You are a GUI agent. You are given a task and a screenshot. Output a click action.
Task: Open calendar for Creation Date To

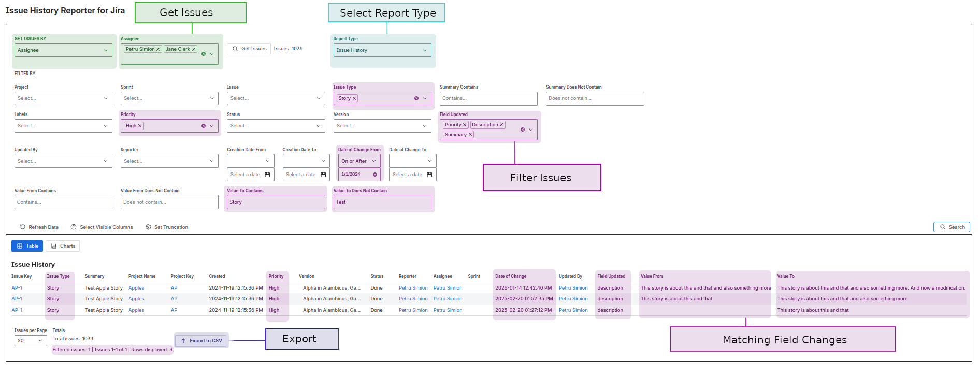[323, 175]
